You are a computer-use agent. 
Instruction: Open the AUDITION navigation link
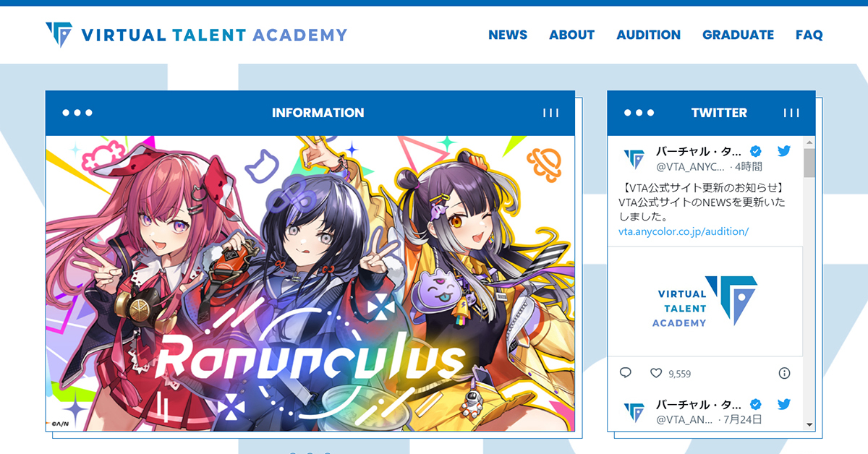tap(648, 35)
